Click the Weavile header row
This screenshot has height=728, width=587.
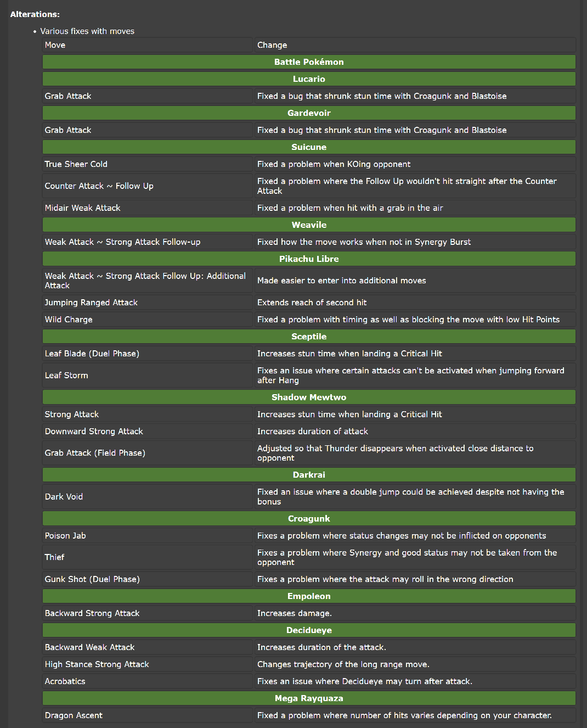(x=309, y=225)
